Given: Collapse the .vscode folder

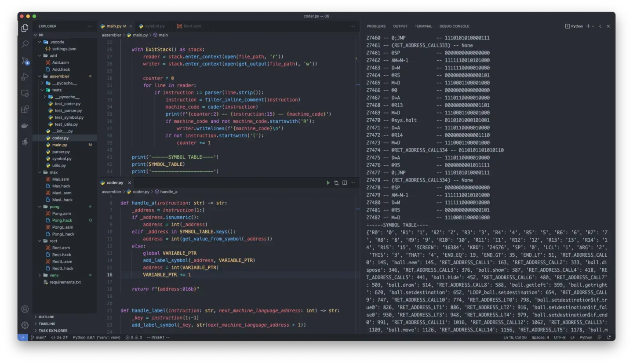Looking at the screenshot, I should pos(57,42).
